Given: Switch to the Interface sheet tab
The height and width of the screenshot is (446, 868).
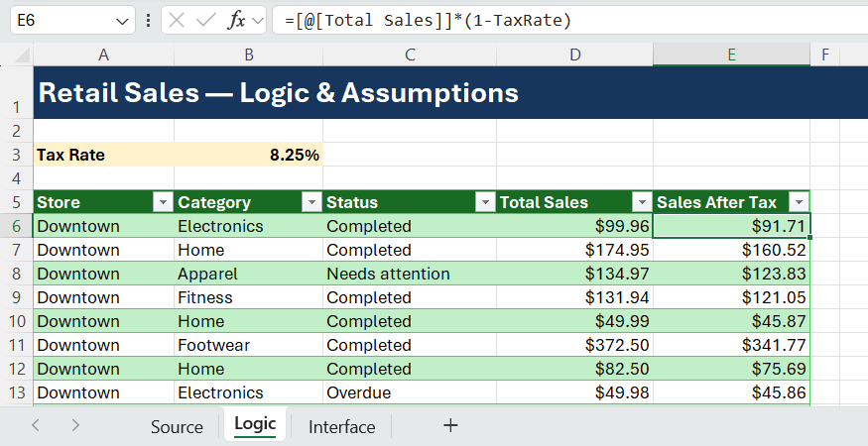Looking at the screenshot, I should [x=341, y=426].
